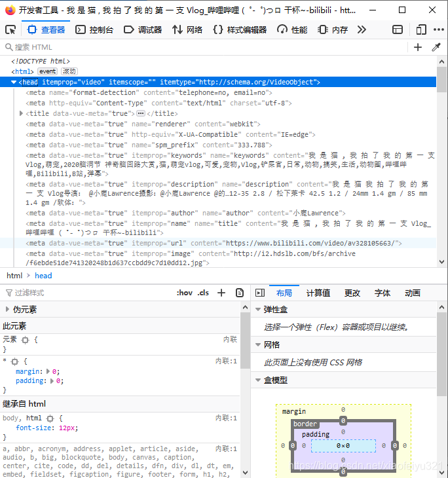
Task: Add a new style rule with plus icon
Action: [x=221, y=293]
